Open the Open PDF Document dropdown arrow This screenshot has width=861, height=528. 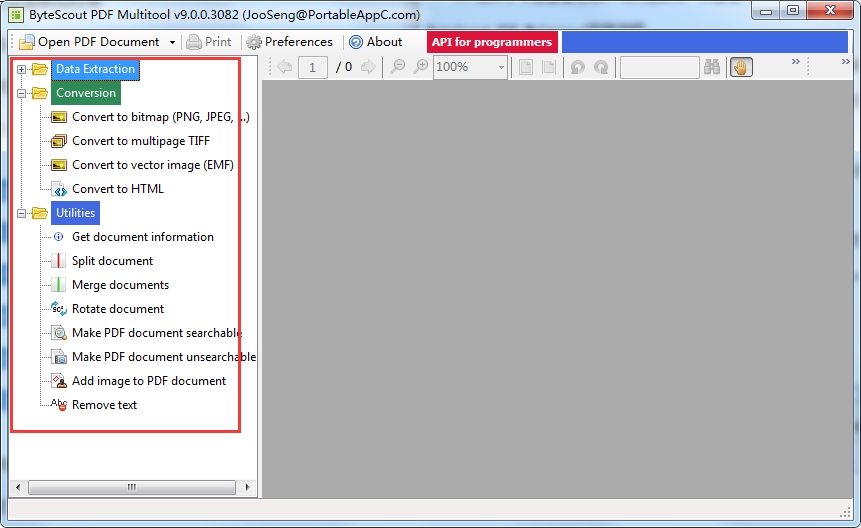coord(172,42)
